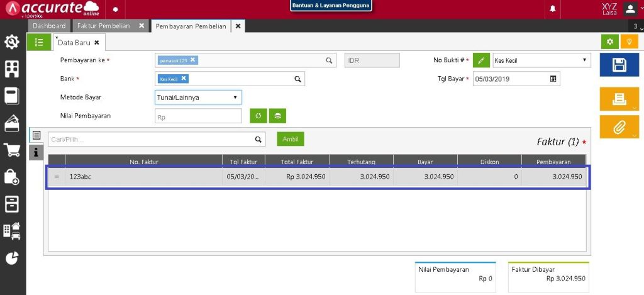644x295 pixels.
Task: Remove the Kas Kecil bank tag
Action: click(184, 78)
